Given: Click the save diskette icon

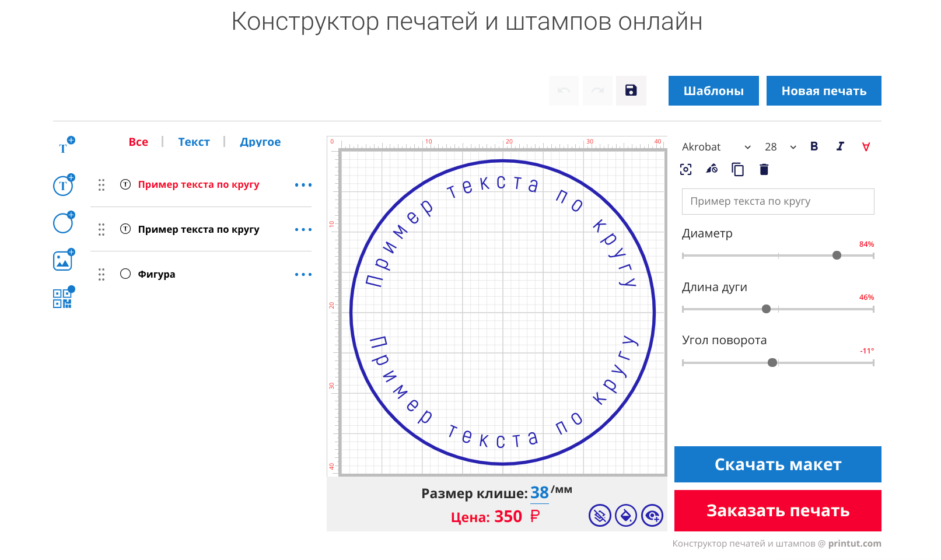Looking at the screenshot, I should pyautogui.click(x=631, y=90).
